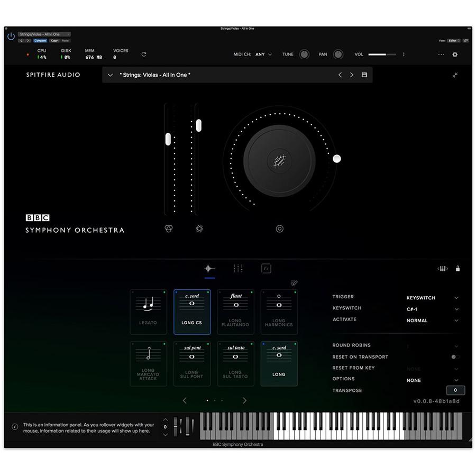Click the host next setting arrow

click(x=28, y=41)
